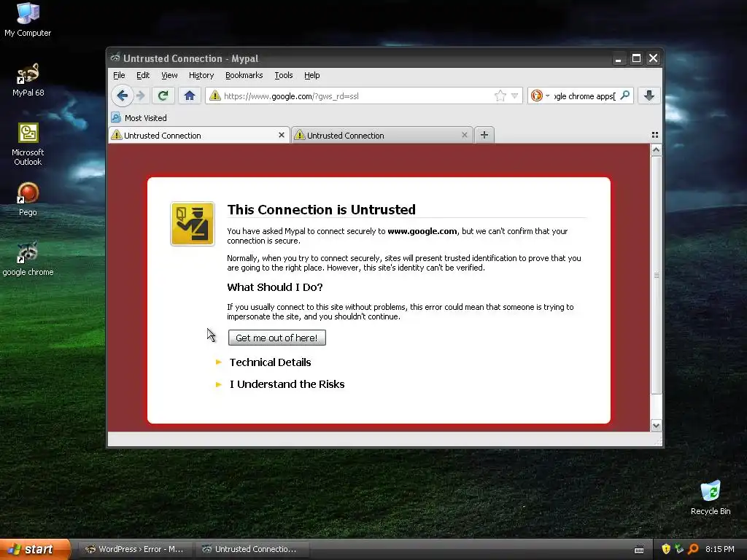This screenshot has width=747, height=560.
Task: Click the Get me out of here! button
Action: [276, 338]
